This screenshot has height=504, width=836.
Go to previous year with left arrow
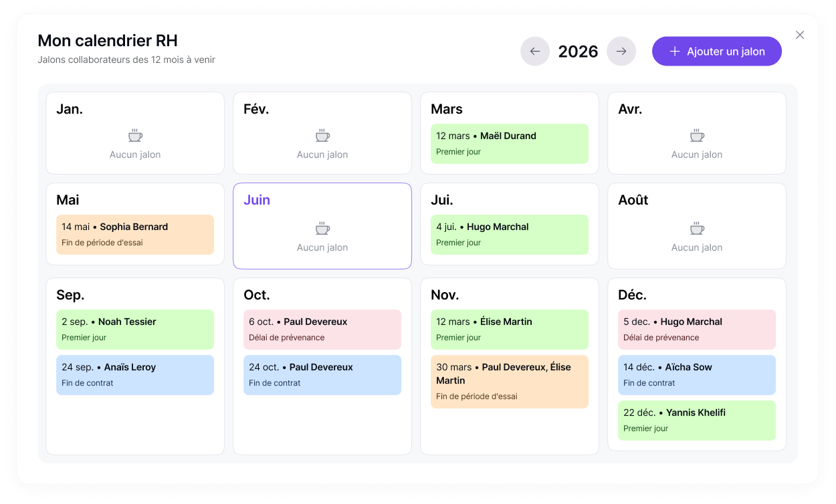535,51
